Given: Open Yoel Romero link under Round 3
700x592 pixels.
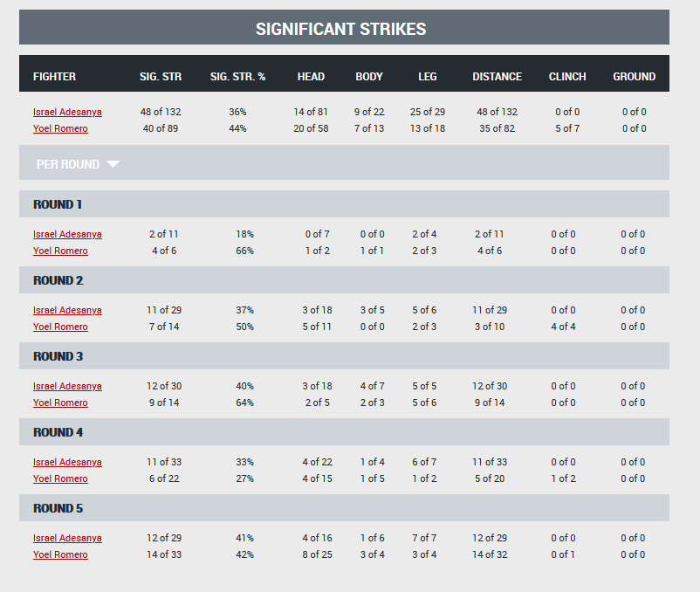Looking at the screenshot, I should [60, 403].
